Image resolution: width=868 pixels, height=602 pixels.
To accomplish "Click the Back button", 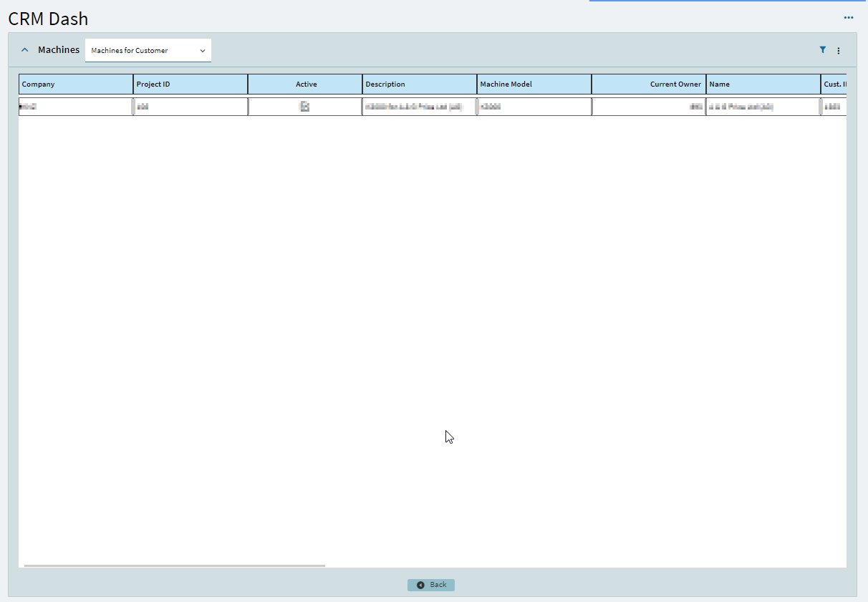I will (431, 585).
